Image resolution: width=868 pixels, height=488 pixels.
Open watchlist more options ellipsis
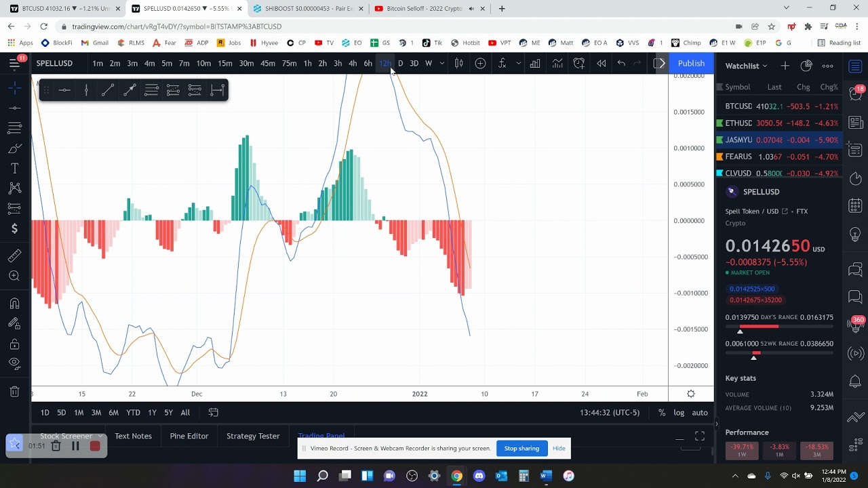pyautogui.click(x=828, y=66)
